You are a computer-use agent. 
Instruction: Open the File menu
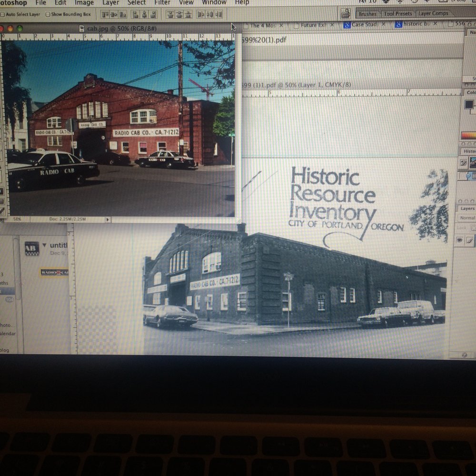click(x=40, y=3)
